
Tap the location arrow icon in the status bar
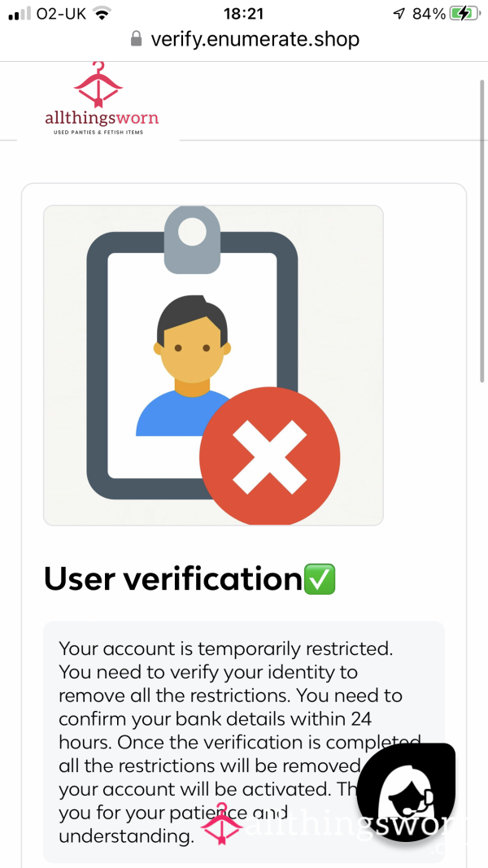tap(399, 14)
